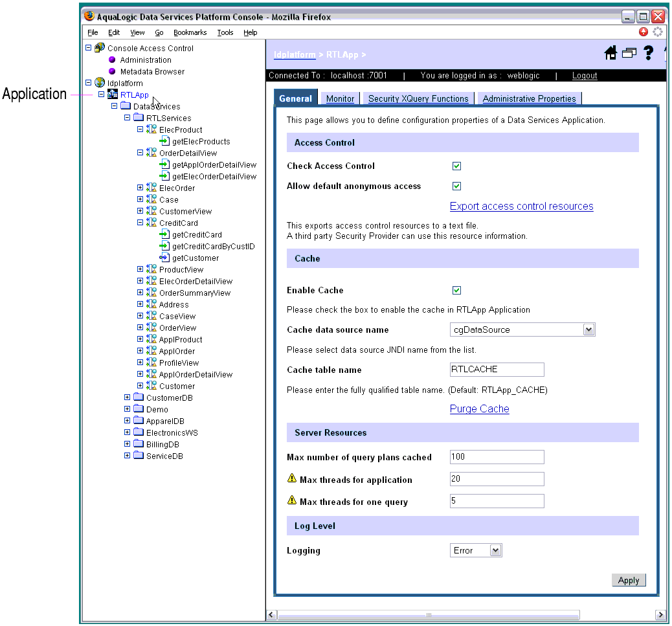The width and height of the screenshot is (672, 626).
Task: Open help with the question mark icon
Action: coord(649,53)
